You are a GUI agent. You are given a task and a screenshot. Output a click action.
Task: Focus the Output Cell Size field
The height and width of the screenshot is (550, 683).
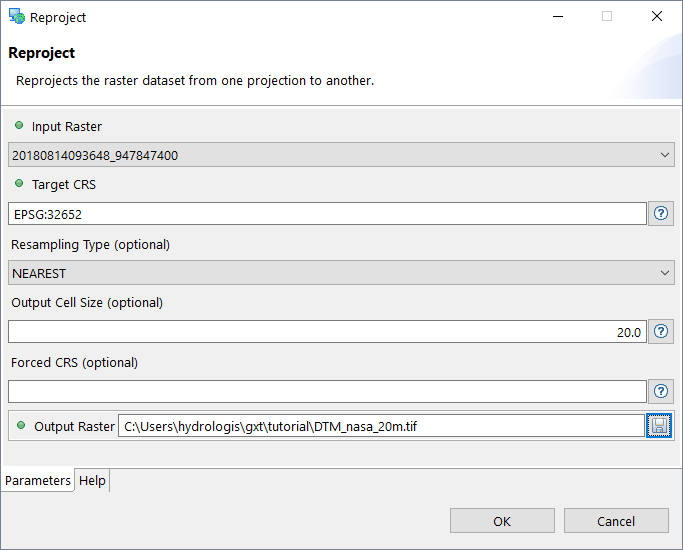(327, 332)
